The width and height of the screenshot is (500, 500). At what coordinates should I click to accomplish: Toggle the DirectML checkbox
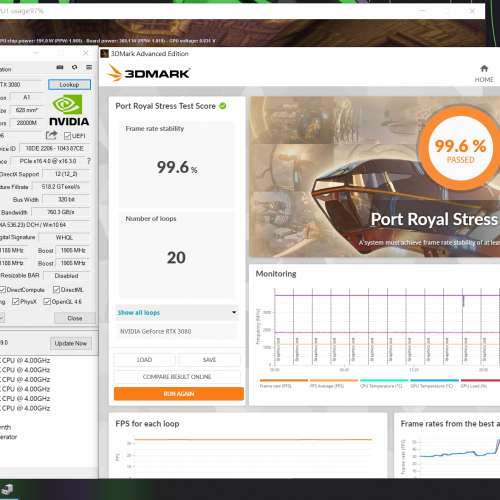[x=56, y=290]
